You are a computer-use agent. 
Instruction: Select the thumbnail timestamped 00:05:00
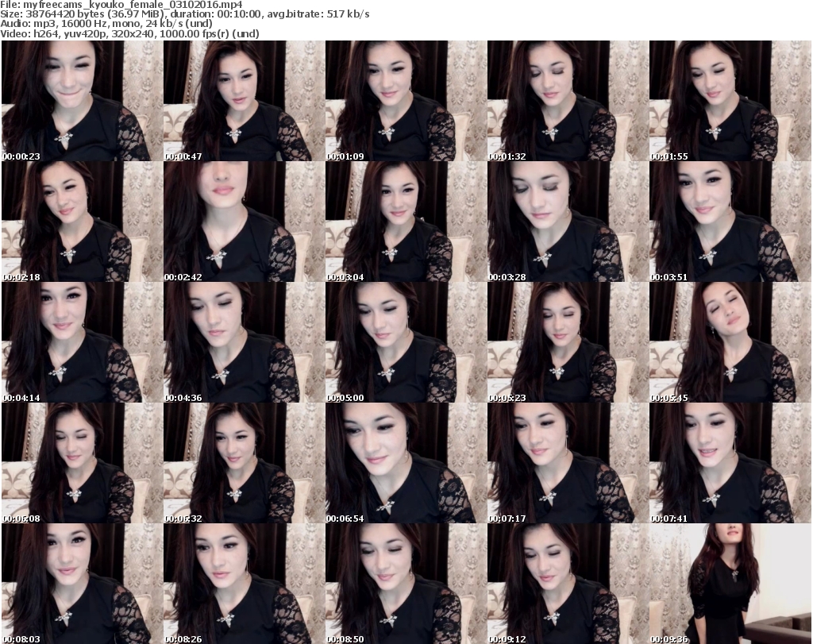click(x=406, y=342)
